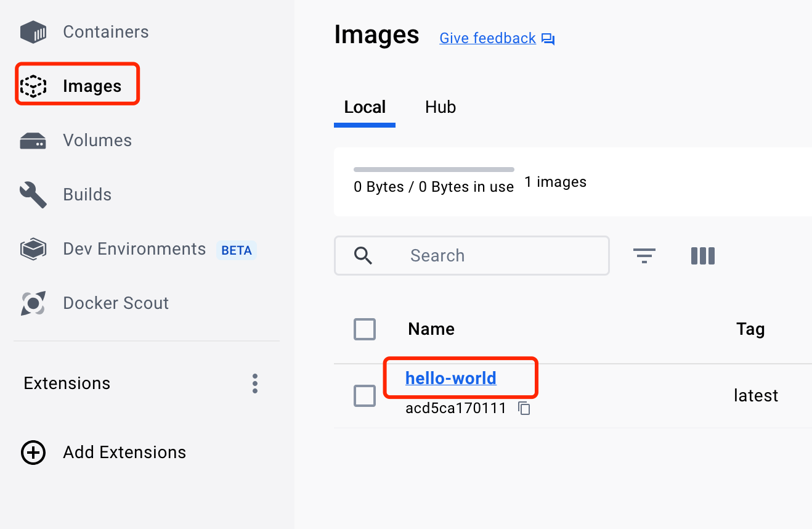Select Images in the sidebar
The width and height of the screenshot is (812, 529).
click(92, 86)
